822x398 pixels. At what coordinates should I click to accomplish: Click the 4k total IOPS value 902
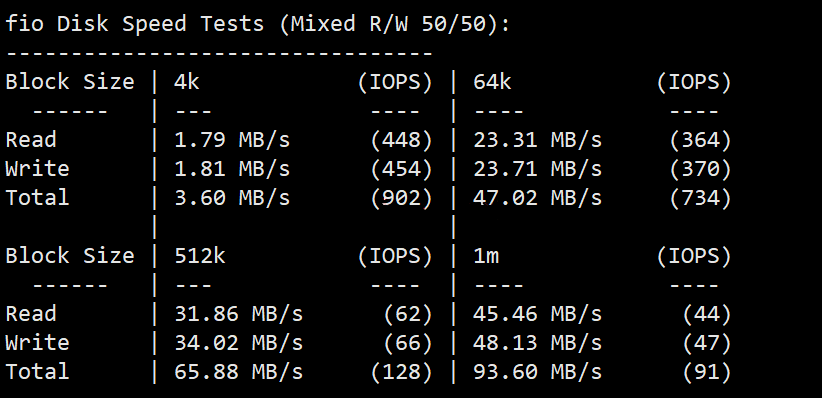tap(402, 198)
